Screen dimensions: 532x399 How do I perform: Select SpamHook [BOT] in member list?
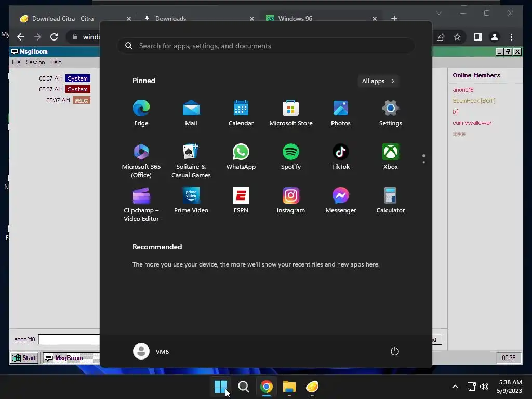click(x=474, y=101)
